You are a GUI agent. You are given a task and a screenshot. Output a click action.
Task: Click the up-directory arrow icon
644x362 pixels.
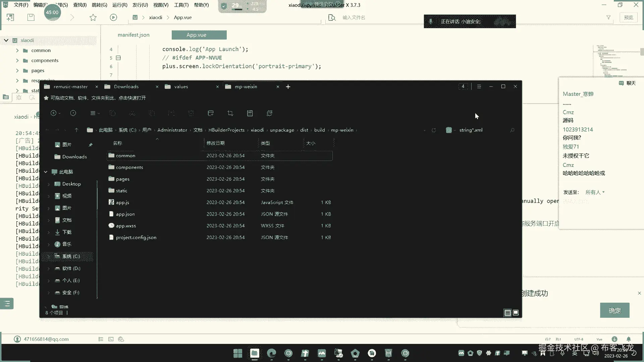pos(76,130)
